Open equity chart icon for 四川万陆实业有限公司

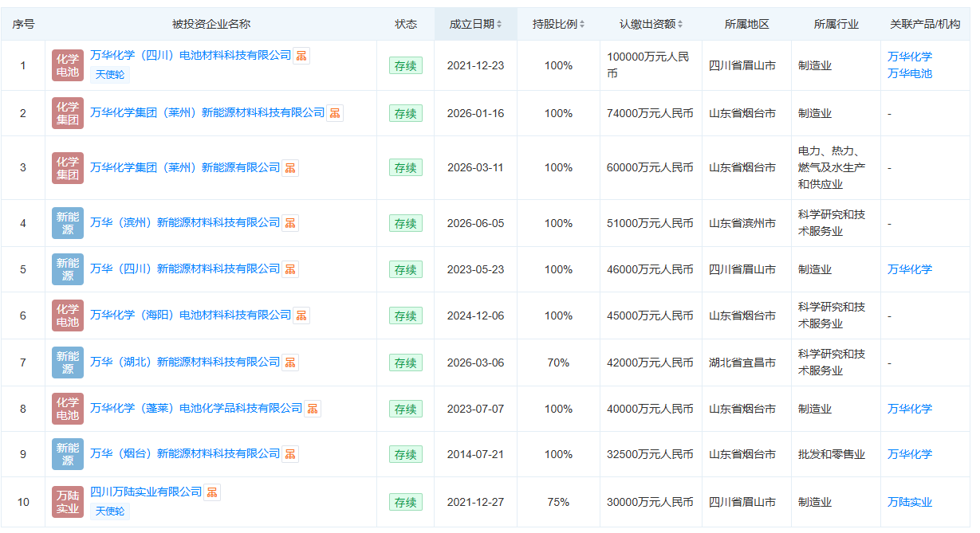point(212,492)
